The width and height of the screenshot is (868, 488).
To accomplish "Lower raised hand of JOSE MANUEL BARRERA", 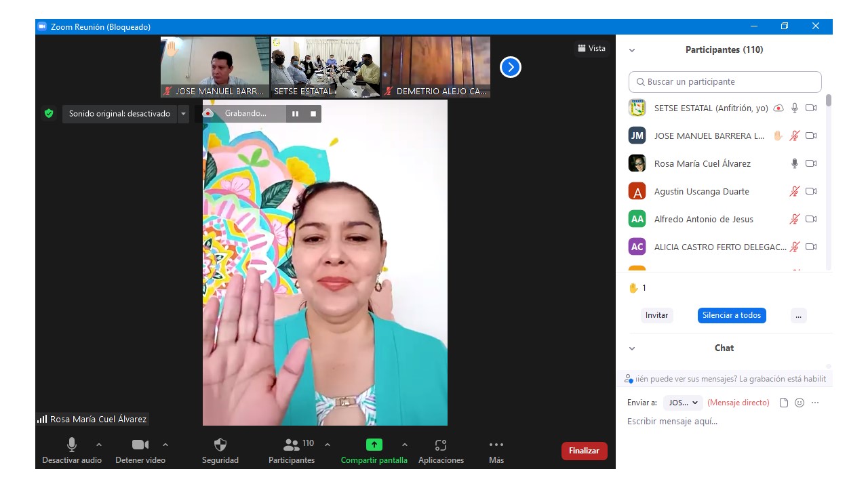I will (x=778, y=136).
